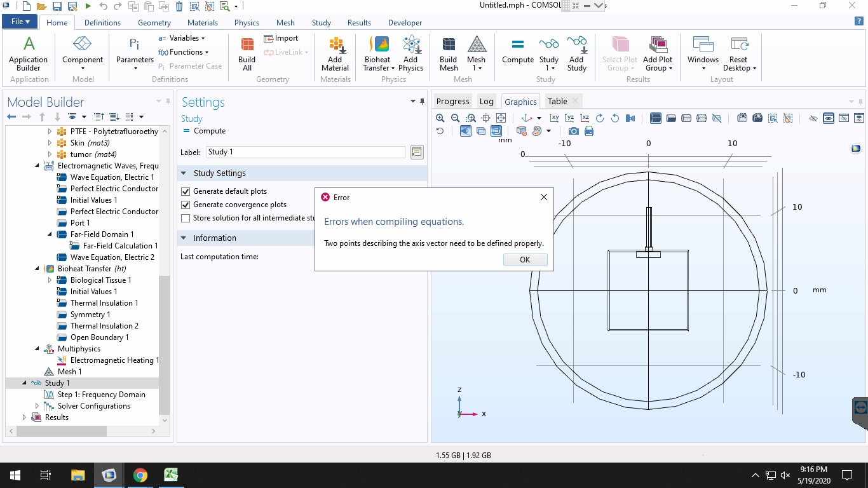Screen dimensions: 868x488
Task: Switch to the Definitions ribbon tab
Action: coord(102,22)
